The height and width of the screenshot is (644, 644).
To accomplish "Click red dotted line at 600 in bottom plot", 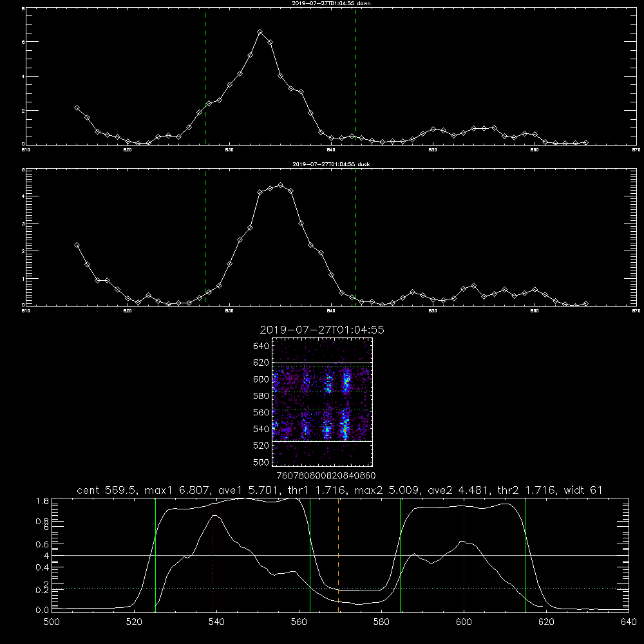I will pos(464,555).
